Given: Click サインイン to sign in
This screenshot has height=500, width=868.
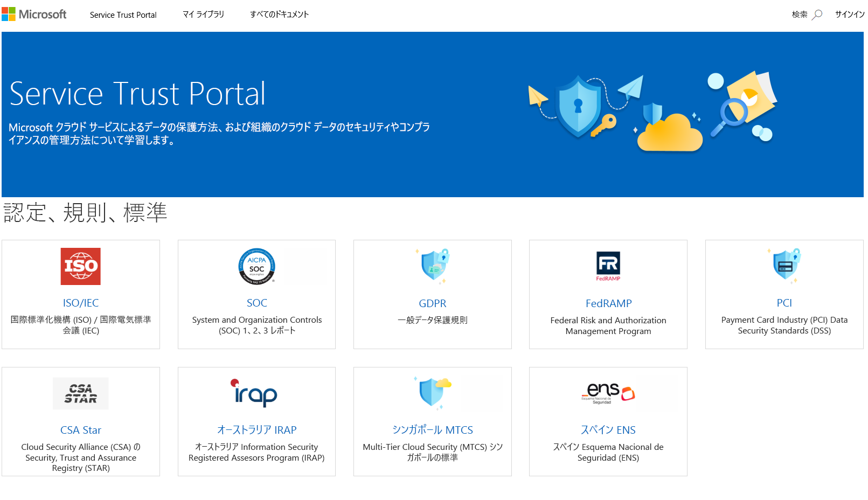Looking at the screenshot, I should coord(850,15).
